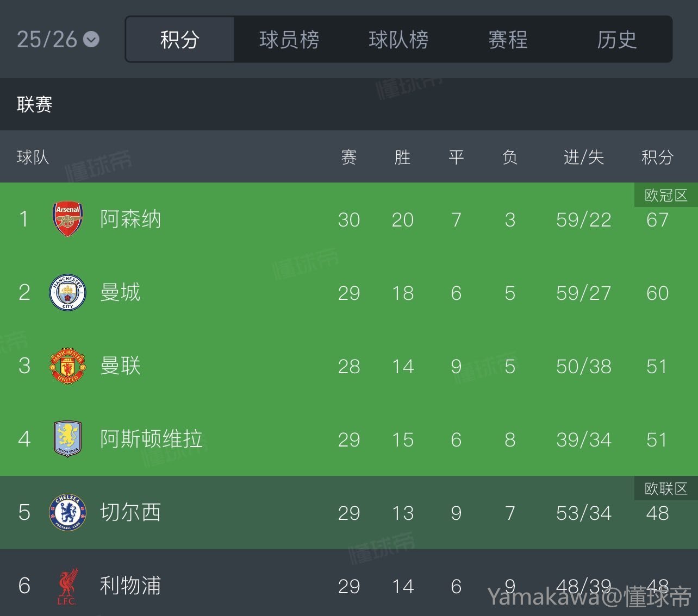Open the 阿斯顿维拉 team name link
The image size is (698, 616).
pos(151,439)
